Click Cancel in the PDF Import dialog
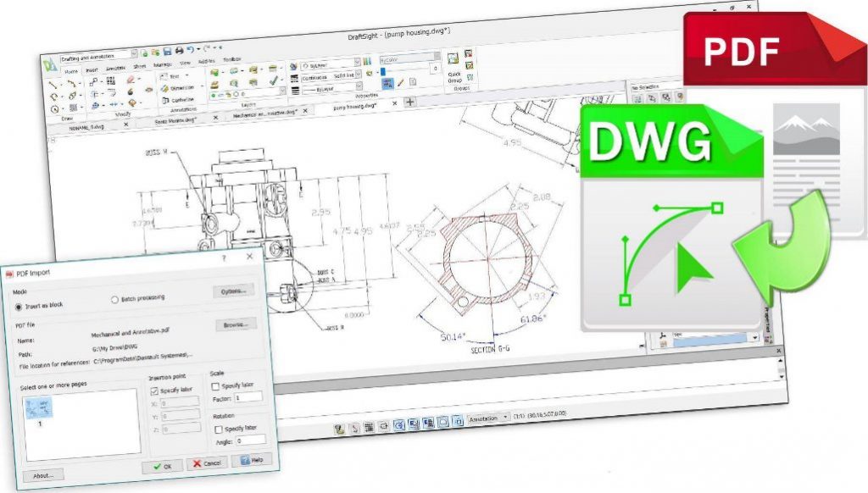Screen dimensions: 868x493 coord(207,463)
